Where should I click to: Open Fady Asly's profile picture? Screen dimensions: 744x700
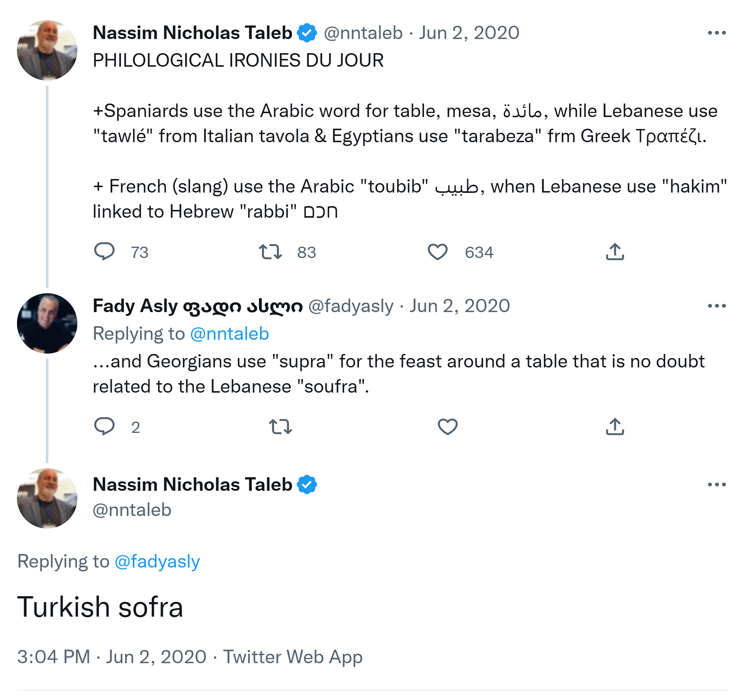pyautogui.click(x=47, y=323)
